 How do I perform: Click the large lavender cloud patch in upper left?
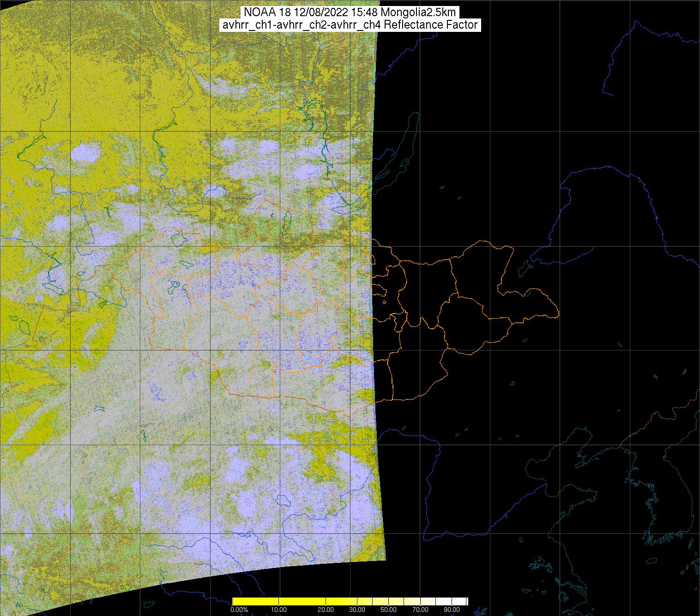[x=86, y=154]
